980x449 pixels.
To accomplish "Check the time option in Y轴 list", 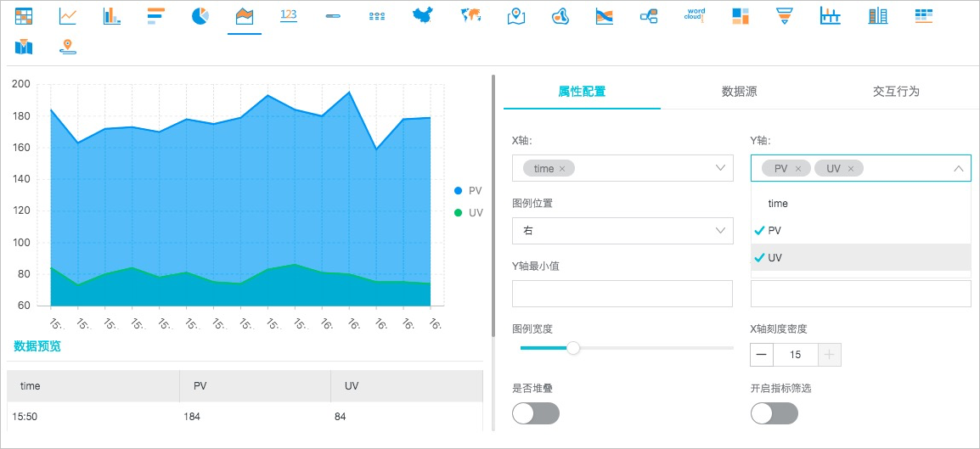I will pyautogui.click(x=860, y=204).
